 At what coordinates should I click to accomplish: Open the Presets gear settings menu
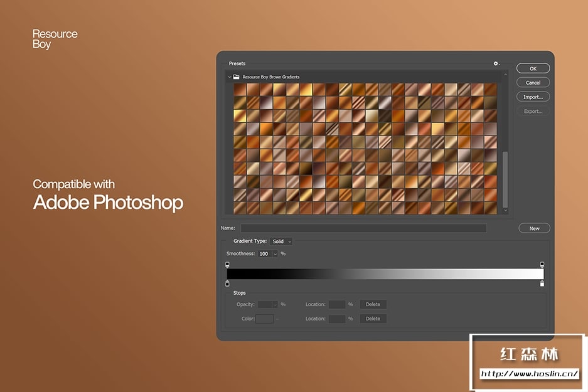tap(496, 64)
